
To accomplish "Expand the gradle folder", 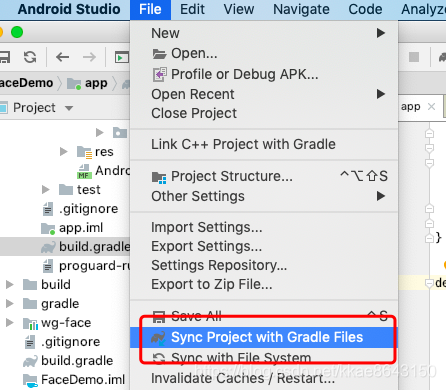I will pyautogui.click(x=10, y=304).
